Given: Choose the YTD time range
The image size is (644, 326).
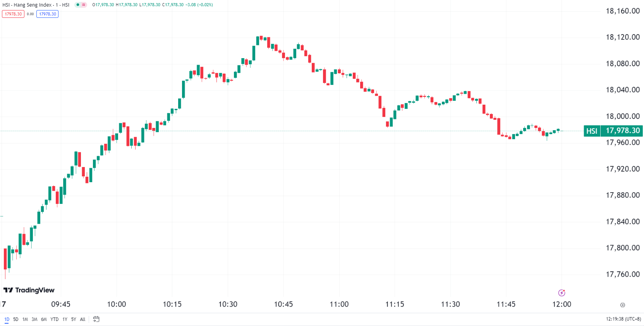Looking at the screenshot, I should point(55,319).
